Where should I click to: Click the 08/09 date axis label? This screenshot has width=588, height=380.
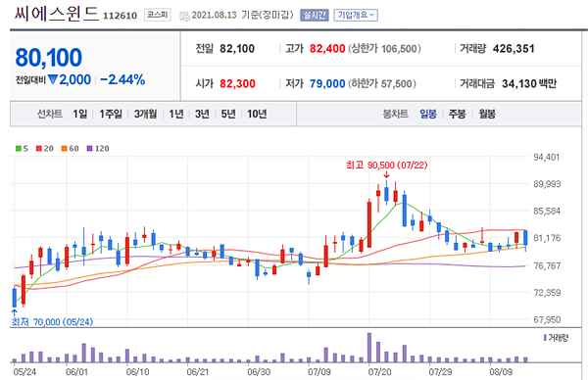click(501, 372)
